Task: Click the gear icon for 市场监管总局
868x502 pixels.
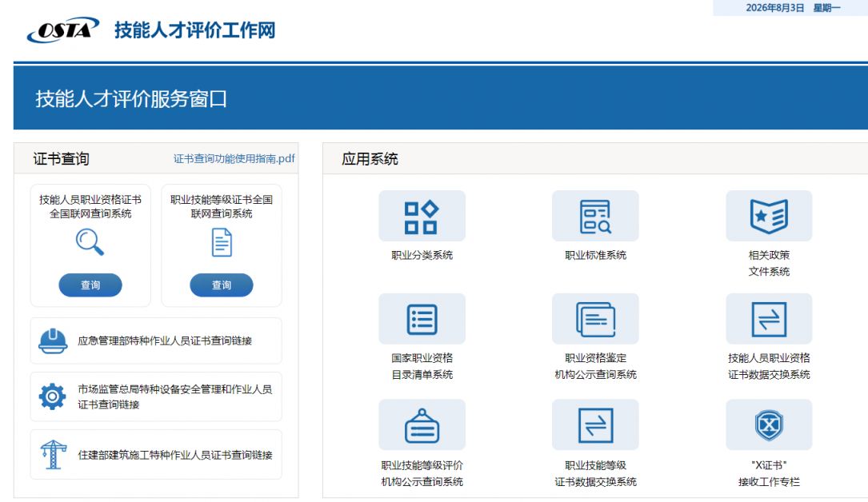Action: [x=53, y=396]
